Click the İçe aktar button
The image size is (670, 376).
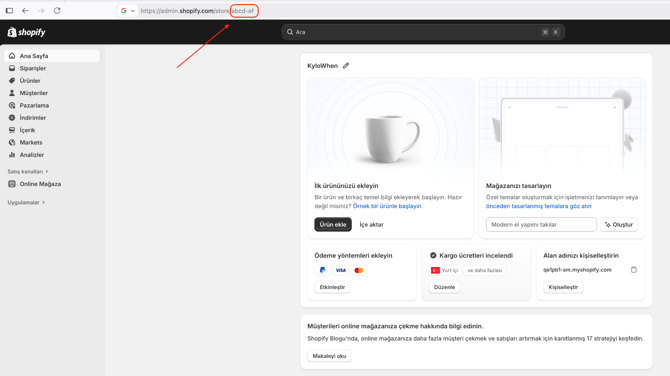pyautogui.click(x=371, y=224)
